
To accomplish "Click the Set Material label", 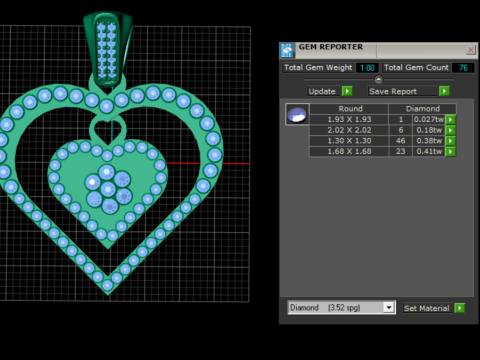I will tap(426, 308).
